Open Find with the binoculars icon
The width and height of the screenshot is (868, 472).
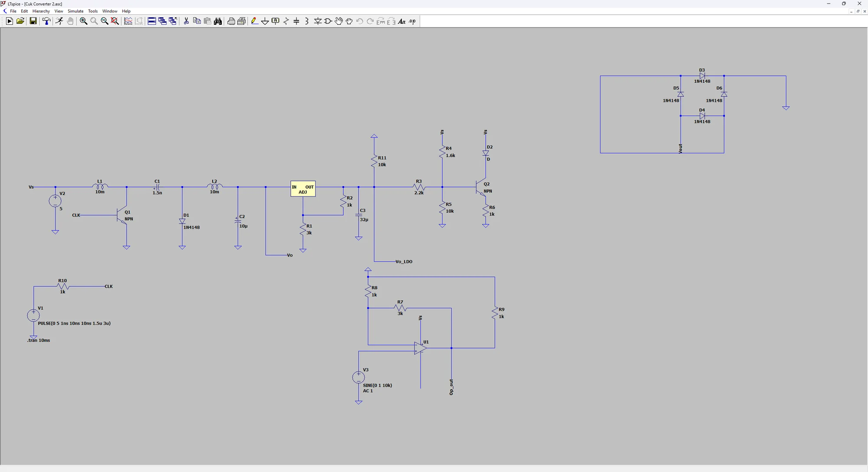[x=218, y=21]
